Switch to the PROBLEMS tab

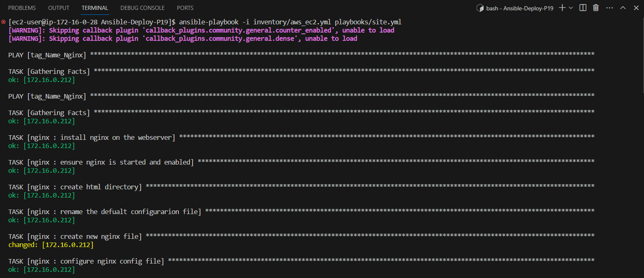(21, 7)
